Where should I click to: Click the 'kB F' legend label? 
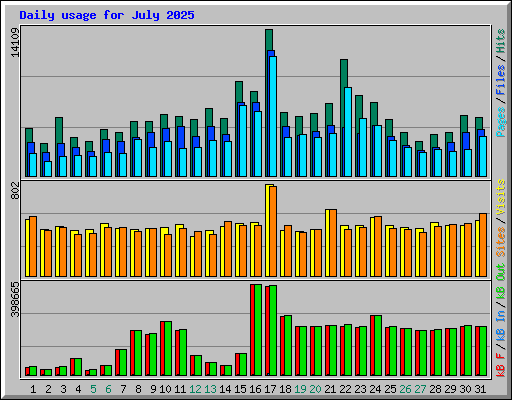(x=501, y=365)
